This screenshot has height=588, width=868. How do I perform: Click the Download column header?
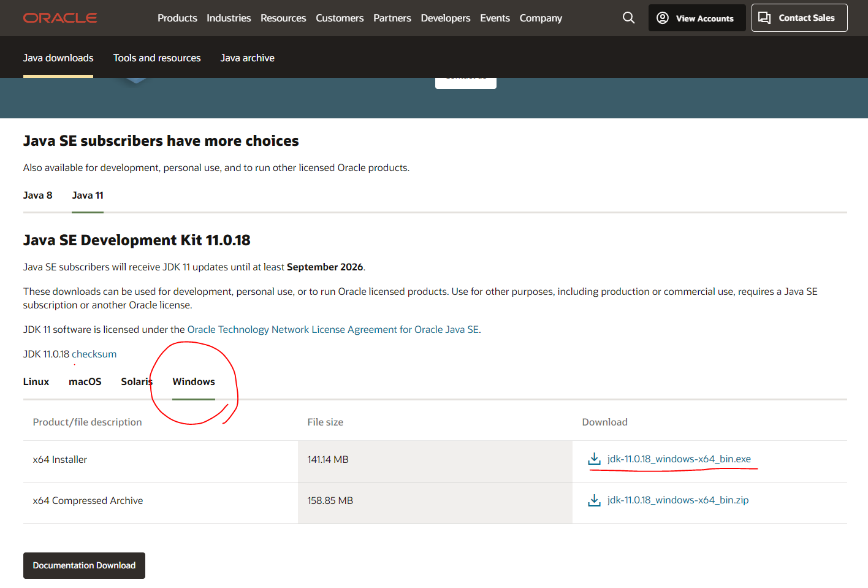tap(605, 422)
